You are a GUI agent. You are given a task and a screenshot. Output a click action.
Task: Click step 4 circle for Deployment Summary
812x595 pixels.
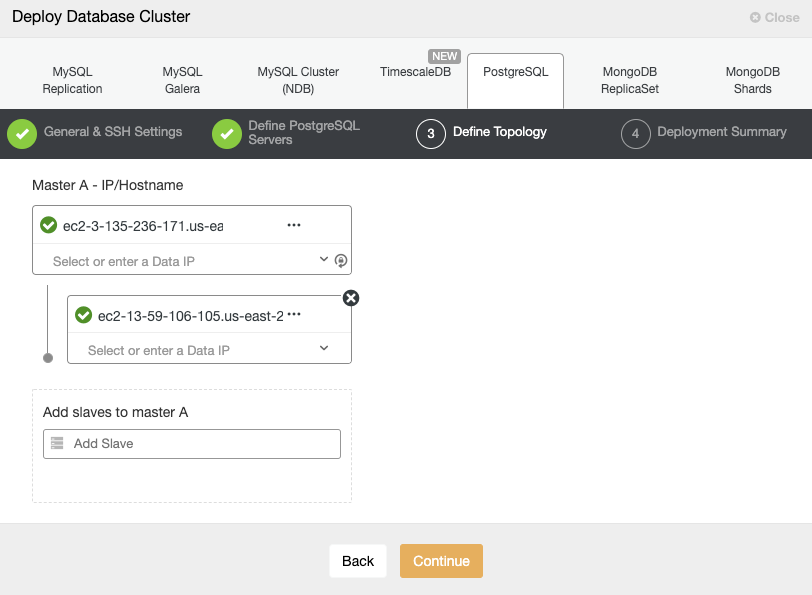tap(635, 134)
